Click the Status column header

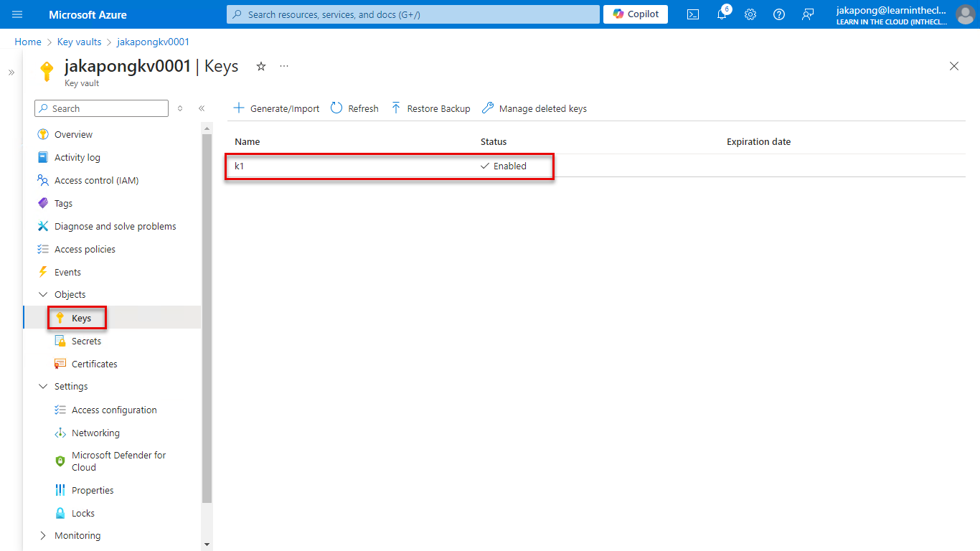[494, 141]
